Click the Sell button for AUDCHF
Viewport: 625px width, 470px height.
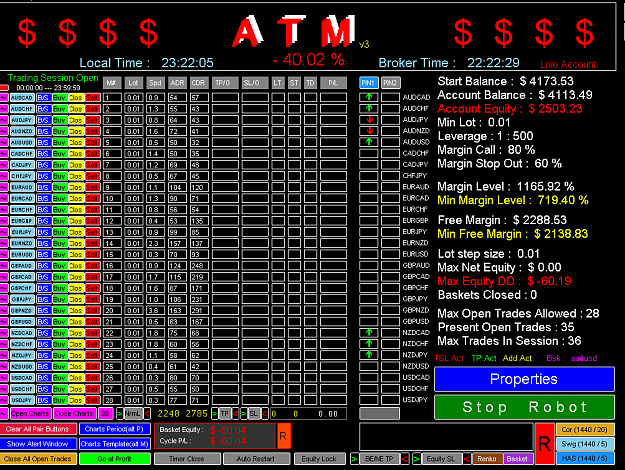pos(92,109)
